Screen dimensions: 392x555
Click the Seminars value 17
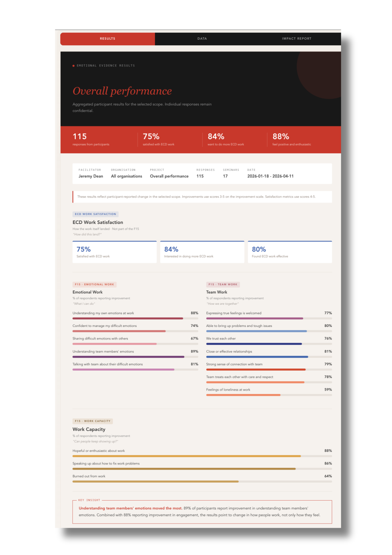pos(225,176)
